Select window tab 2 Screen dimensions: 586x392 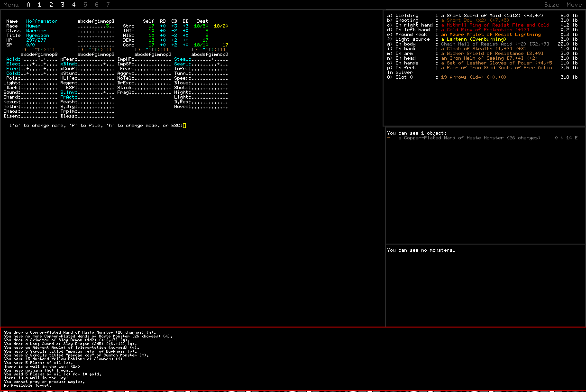click(51, 5)
